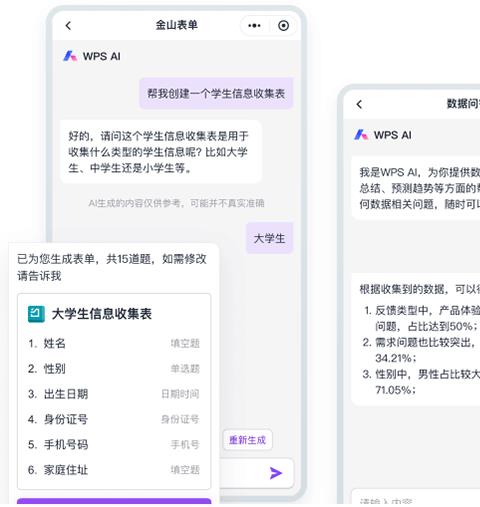Click the message input field in the right phone
480x507 pixels.
(416, 498)
